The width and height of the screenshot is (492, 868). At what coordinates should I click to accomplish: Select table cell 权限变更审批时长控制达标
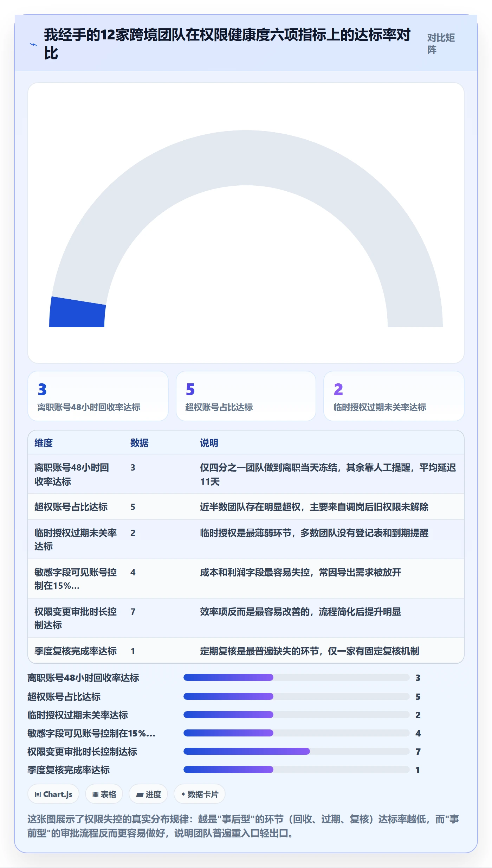(76, 618)
